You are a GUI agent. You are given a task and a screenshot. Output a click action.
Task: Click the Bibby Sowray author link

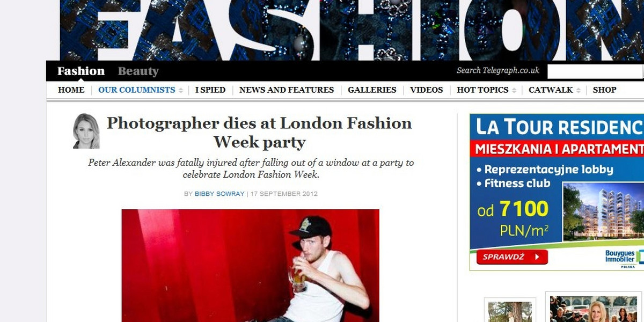pyautogui.click(x=219, y=194)
